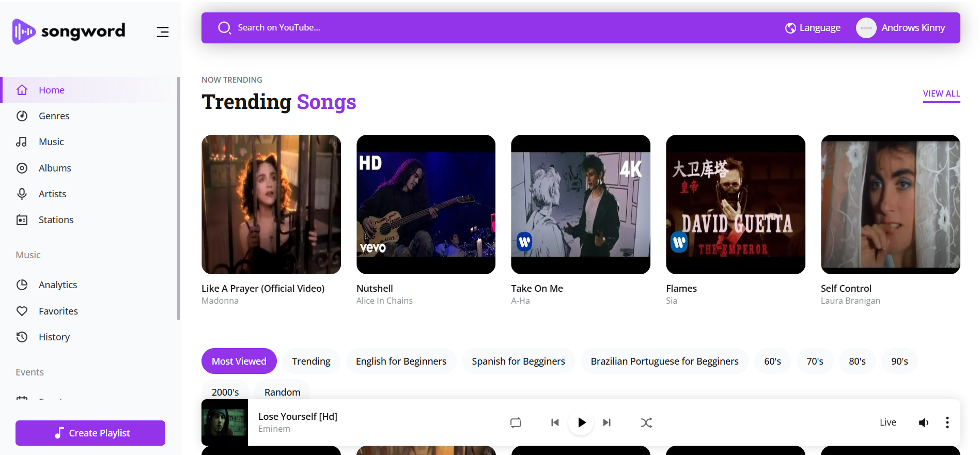Click the VIEW ALL link

[x=941, y=94]
